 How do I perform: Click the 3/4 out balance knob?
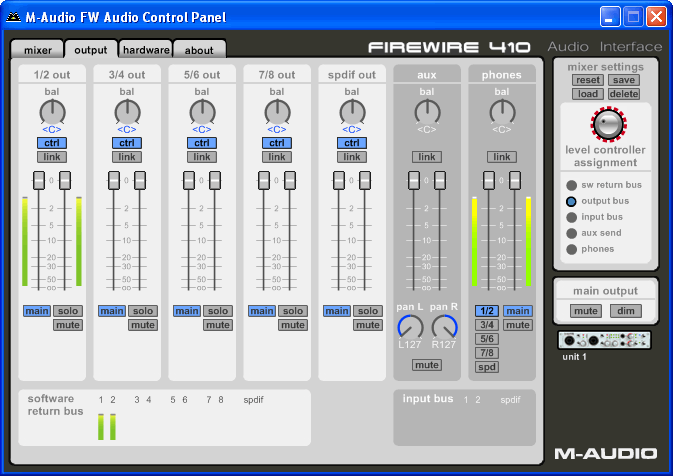point(127,112)
